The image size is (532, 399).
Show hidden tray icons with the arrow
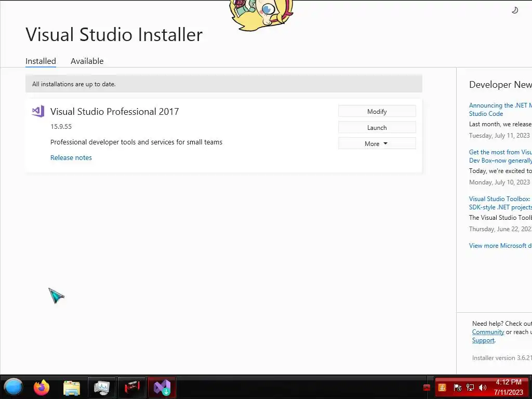coord(427,388)
